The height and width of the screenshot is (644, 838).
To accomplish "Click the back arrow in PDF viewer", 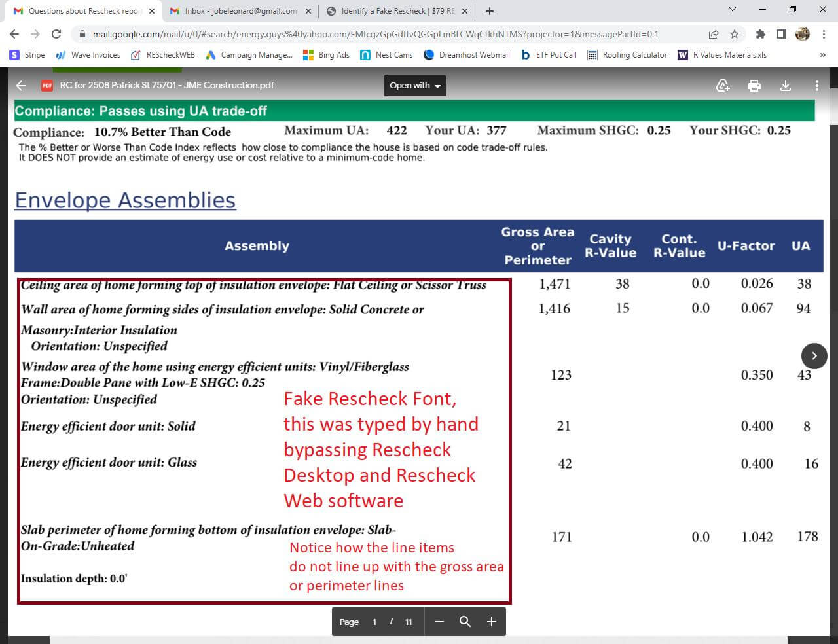I will 21,86.
